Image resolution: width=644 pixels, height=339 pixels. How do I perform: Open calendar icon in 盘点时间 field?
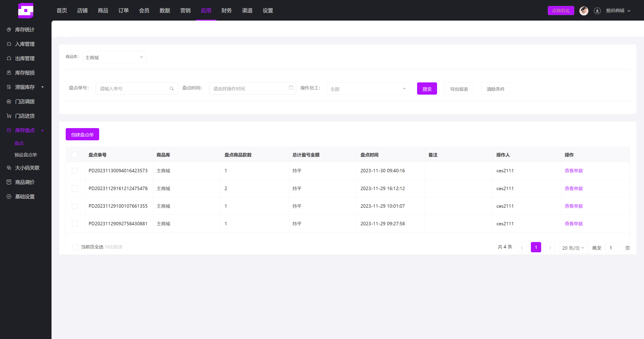coord(291,88)
